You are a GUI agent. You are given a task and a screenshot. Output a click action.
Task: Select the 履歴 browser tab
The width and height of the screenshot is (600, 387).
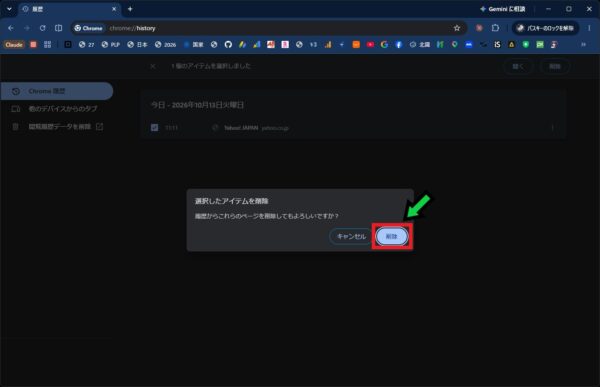pyautogui.click(x=69, y=9)
